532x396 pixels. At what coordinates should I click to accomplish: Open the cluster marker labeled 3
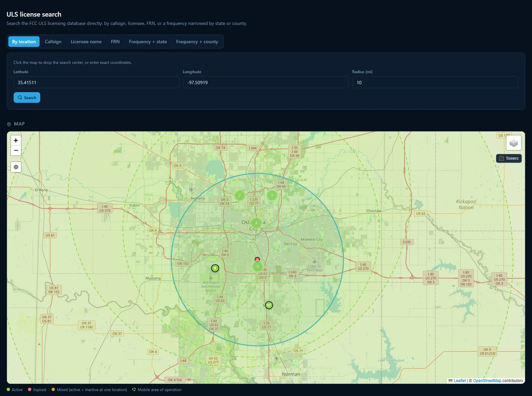pyautogui.click(x=272, y=195)
